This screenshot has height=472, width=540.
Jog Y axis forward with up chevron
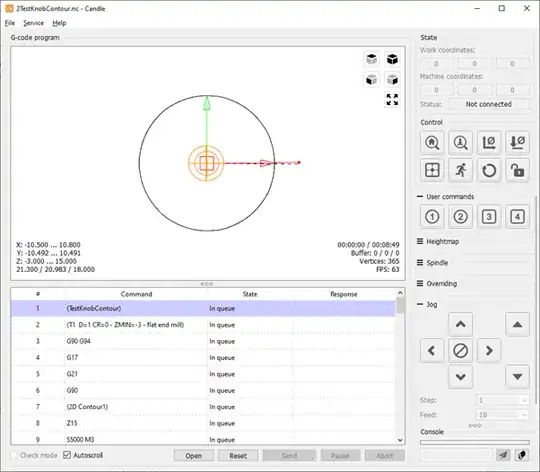pyautogui.click(x=460, y=324)
